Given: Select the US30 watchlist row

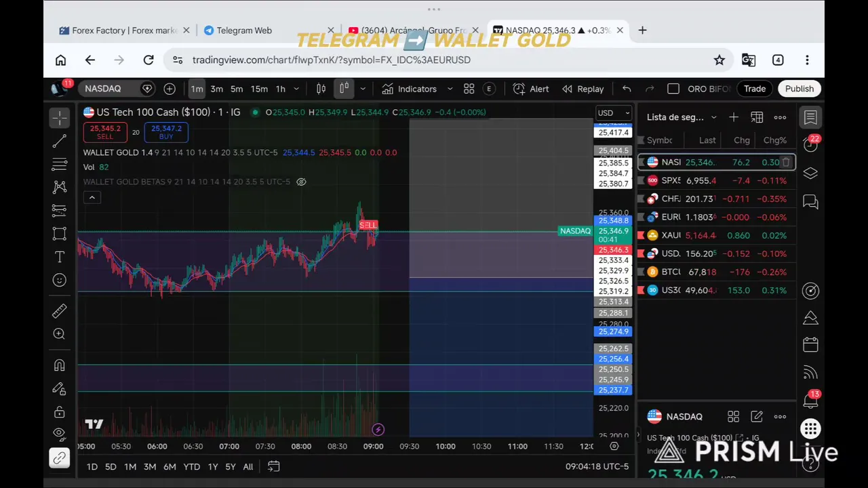Looking at the screenshot, I should (x=717, y=290).
